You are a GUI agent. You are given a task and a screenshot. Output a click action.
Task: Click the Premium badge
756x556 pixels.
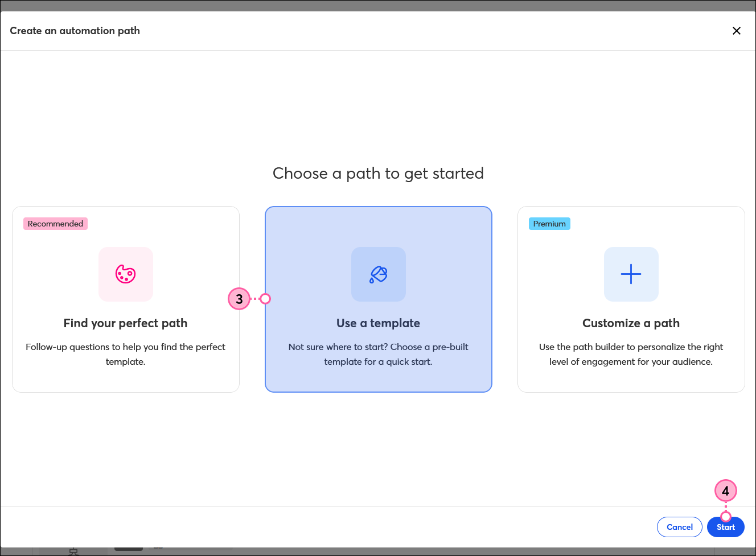(x=549, y=224)
